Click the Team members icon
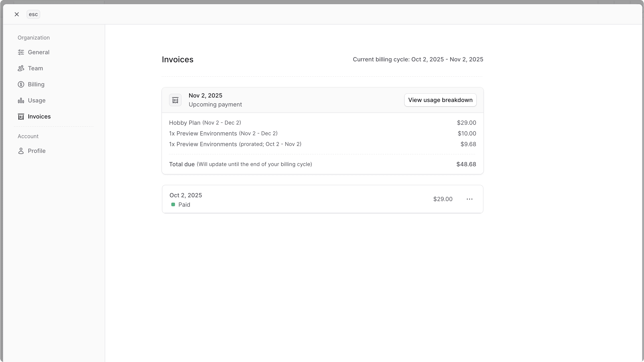 [x=21, y=68]
